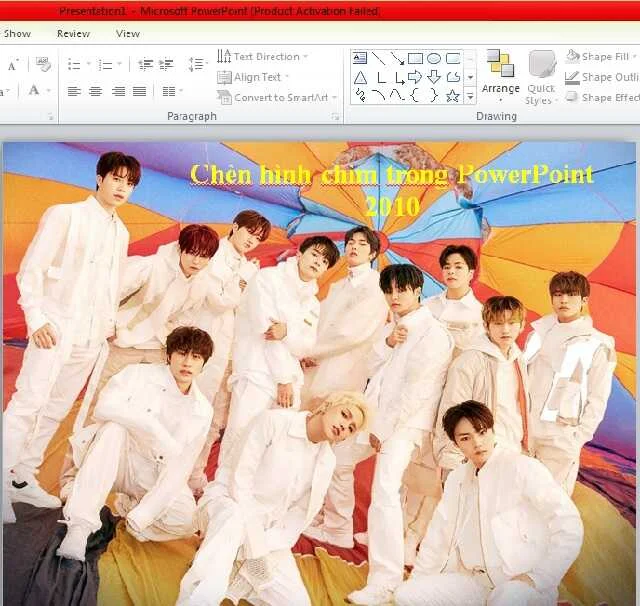Open the Columns dropdown
This screenshot has width=640, height=606.
coord(172,91)
